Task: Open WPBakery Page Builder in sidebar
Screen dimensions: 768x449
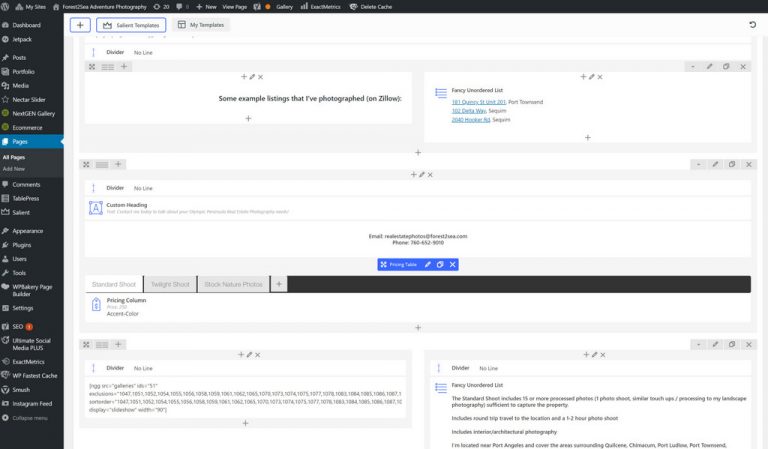Action: point(34,291)
